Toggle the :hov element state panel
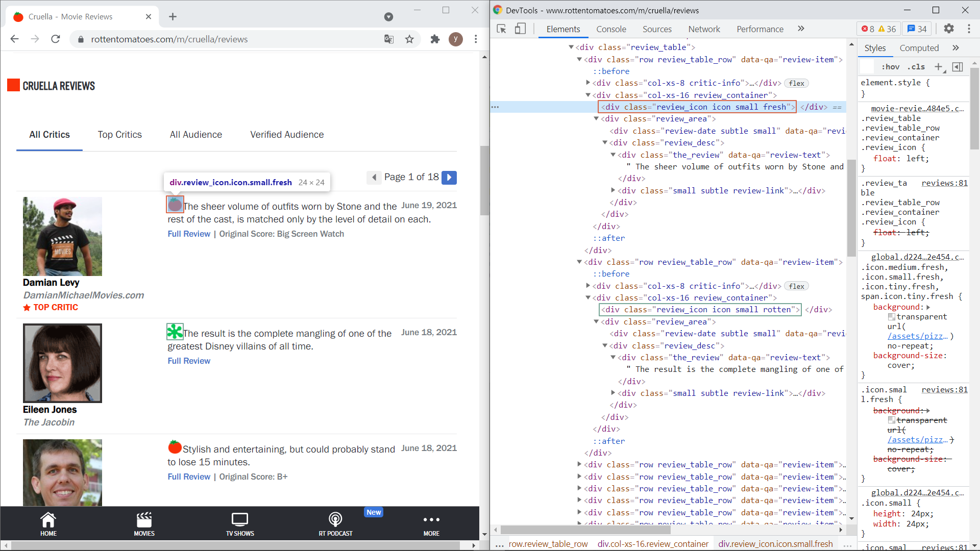 890,67
